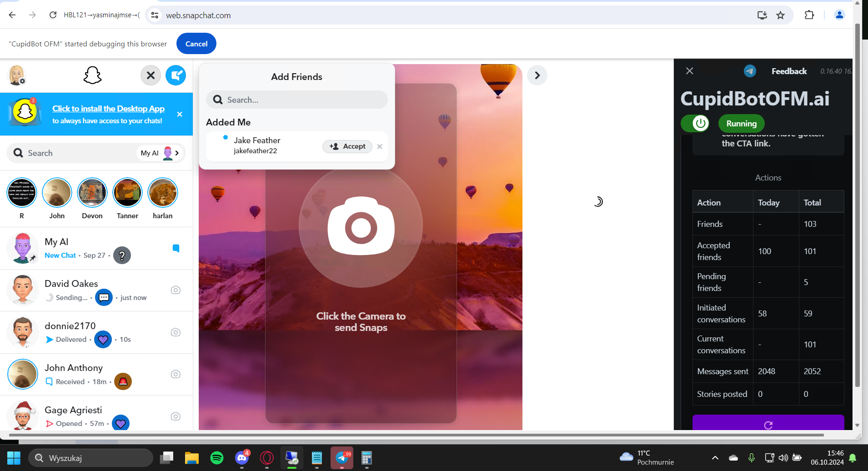The height and width of the screenshot is (471, 868).
Task: Click the question mark icon in My AI row
Action: pyautogui.click(x=122, y=256)
